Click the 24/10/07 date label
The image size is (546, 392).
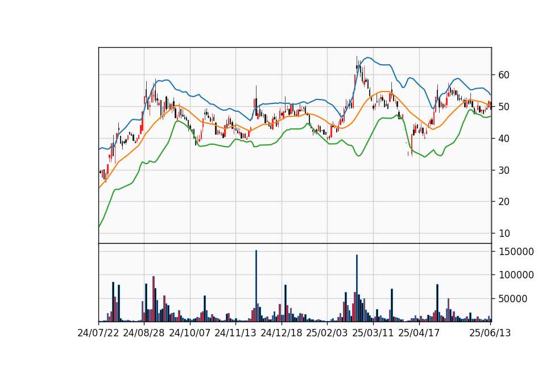(x=190, y=333)
